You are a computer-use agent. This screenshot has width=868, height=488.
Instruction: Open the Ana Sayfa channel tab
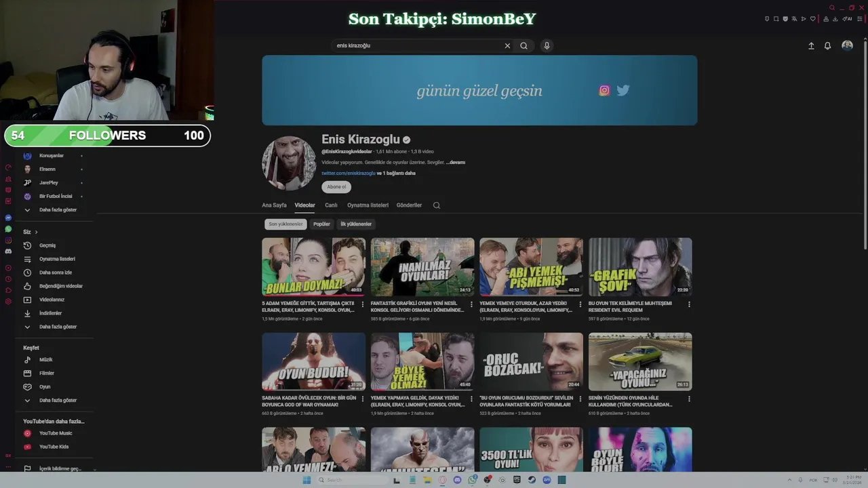(x=274, y=205)
